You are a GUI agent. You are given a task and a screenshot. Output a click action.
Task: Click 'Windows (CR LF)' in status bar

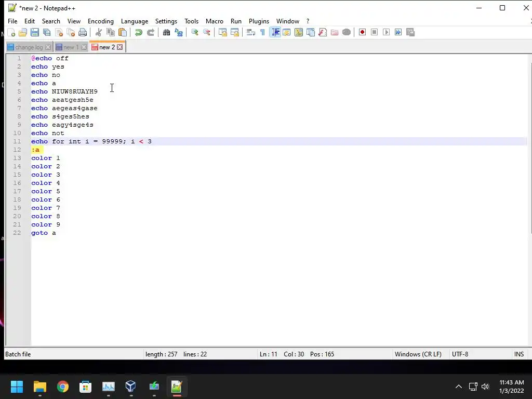[x=418, y=354]
